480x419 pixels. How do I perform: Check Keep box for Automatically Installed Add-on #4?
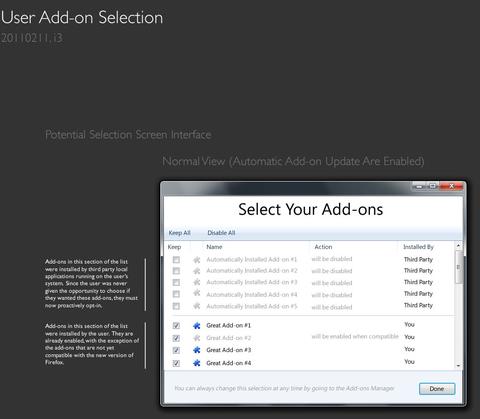point(176,294)
